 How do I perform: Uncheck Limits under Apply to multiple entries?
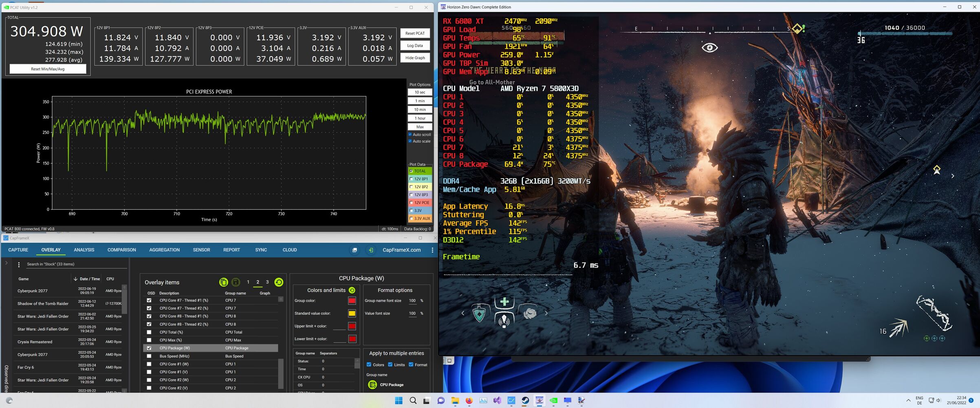coord(390,365)
